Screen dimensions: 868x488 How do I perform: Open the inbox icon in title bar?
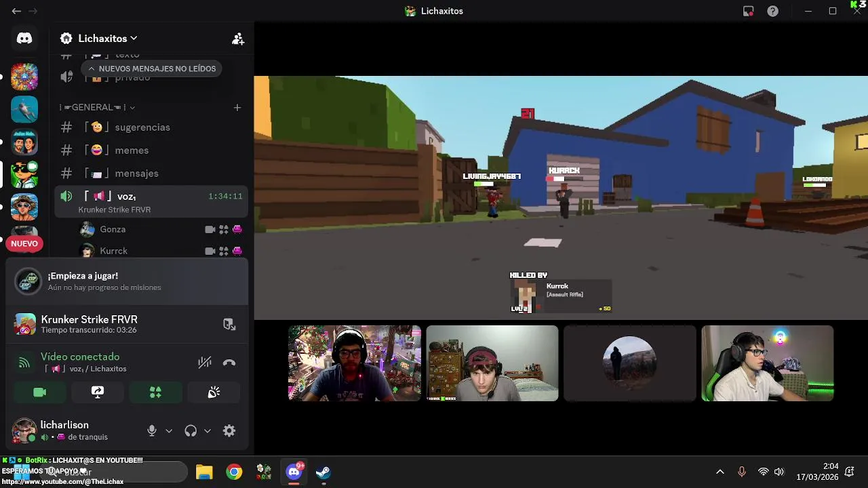pos(749,11)
